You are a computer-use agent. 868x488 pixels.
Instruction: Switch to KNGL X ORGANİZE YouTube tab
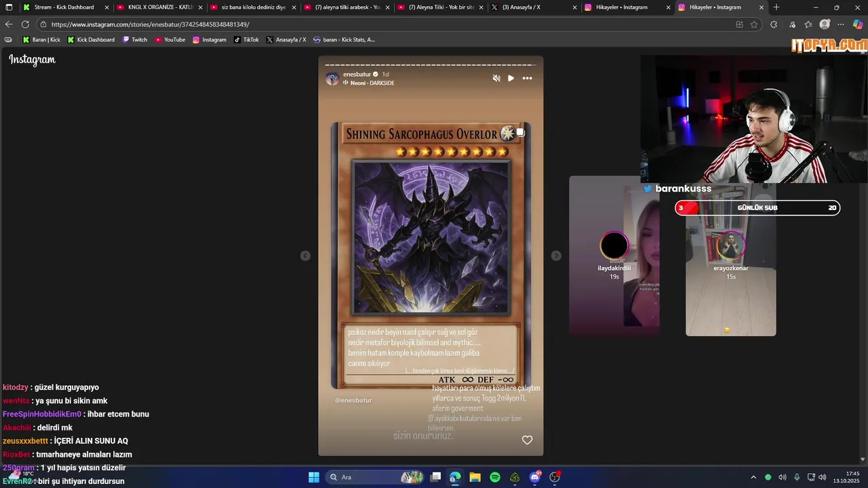(160, 7)
